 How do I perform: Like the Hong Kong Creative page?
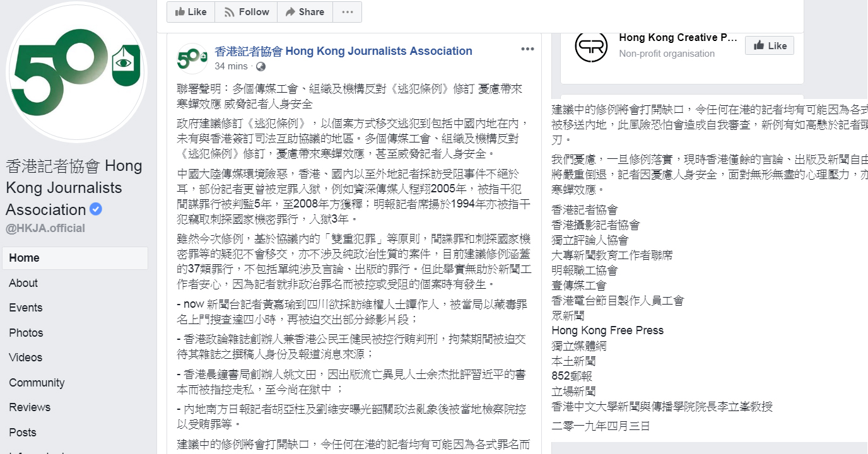pos(770,45)
